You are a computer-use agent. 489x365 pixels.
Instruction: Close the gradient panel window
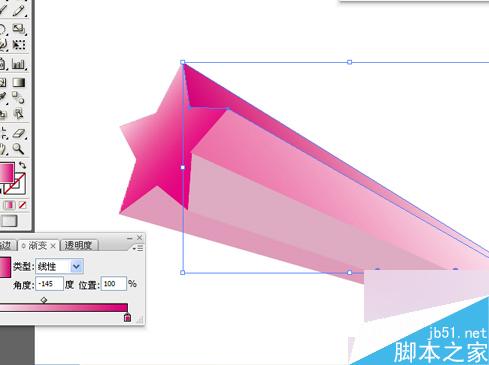click(x=140, y=238)
